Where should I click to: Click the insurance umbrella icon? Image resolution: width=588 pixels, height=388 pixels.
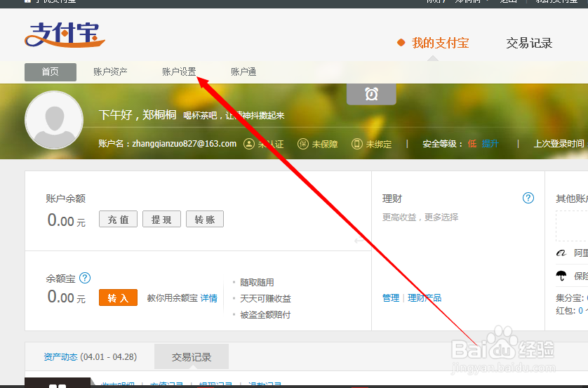[561, 276]
